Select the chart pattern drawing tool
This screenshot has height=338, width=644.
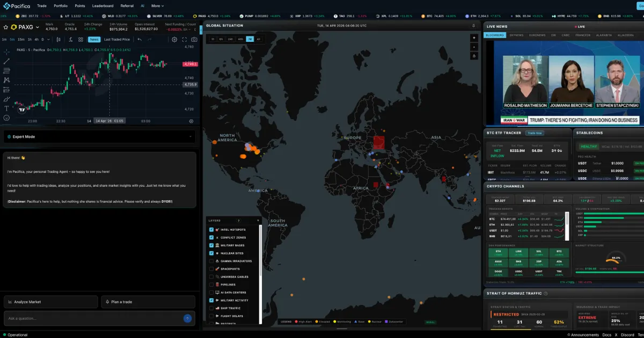6,80
